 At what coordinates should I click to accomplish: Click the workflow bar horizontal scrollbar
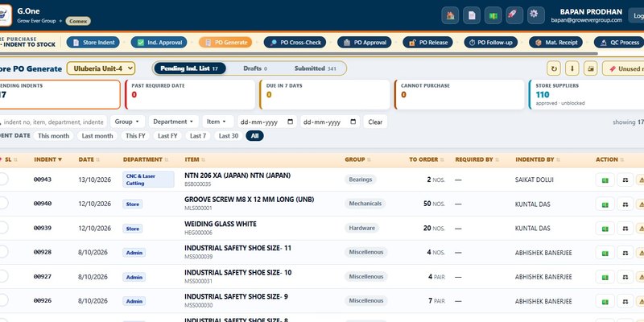[x=299, y=53]
